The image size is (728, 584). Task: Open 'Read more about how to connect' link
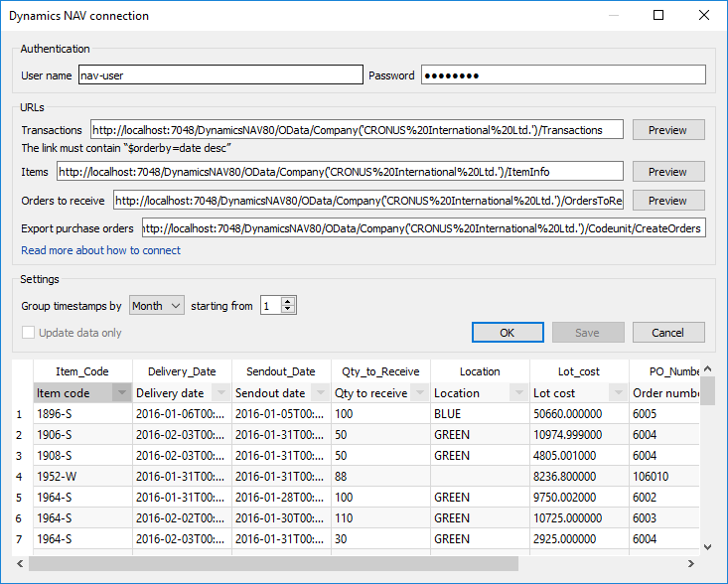pos(100,250)
